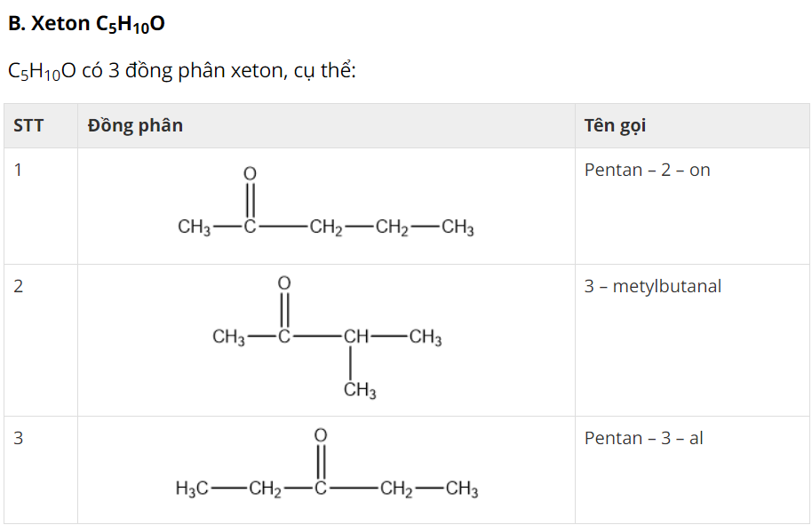The height and width of the screenshot is (525, 812).
Task: Click the branching bottom CH3 in the second structure
Action: coord(360,391)
